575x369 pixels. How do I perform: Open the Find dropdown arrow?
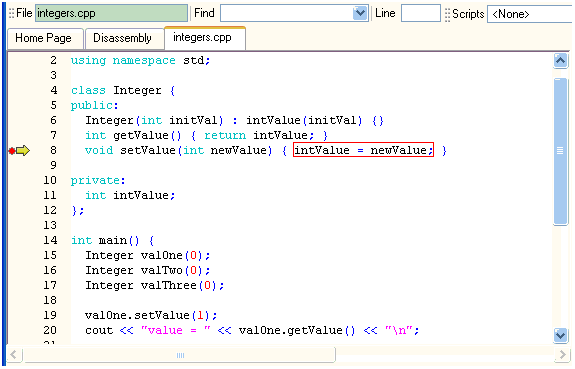click(x=360, y=13)
